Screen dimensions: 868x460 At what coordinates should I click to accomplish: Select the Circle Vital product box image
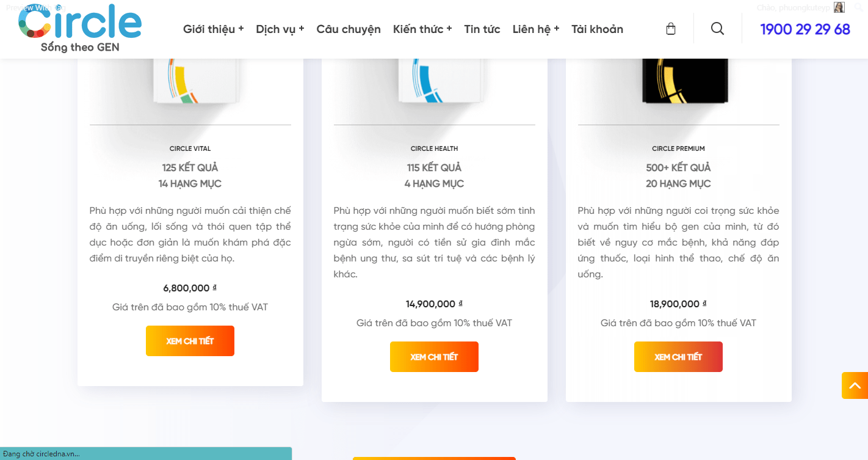pos(190,81)
